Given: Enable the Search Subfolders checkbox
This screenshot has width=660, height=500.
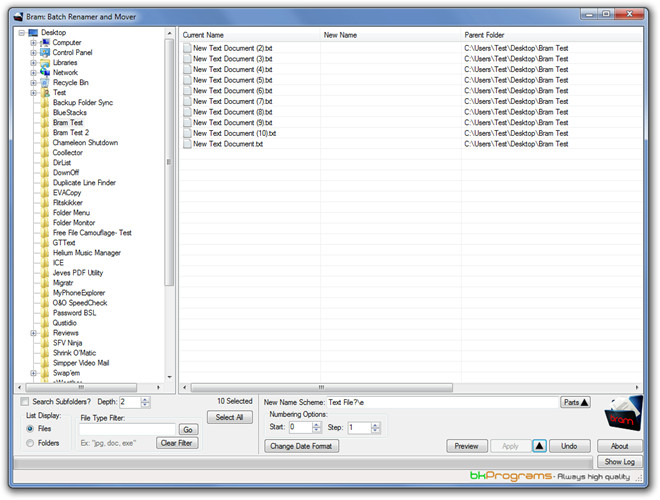Looking at the screenshot, I should 25,402.
